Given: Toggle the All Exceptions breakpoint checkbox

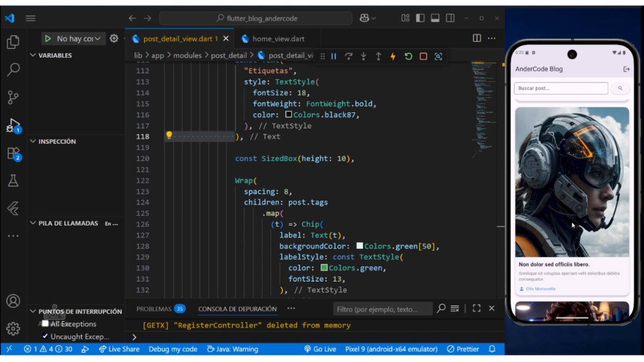Looking at the screenshot, I should [x=46, y=323].
